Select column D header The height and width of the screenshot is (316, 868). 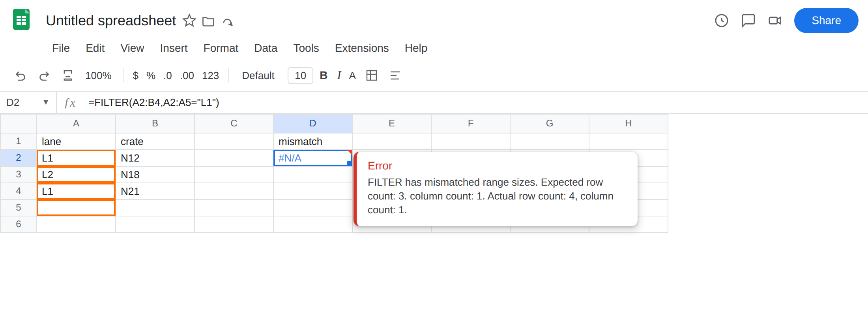pyautogui.click(x=313, y=123)
